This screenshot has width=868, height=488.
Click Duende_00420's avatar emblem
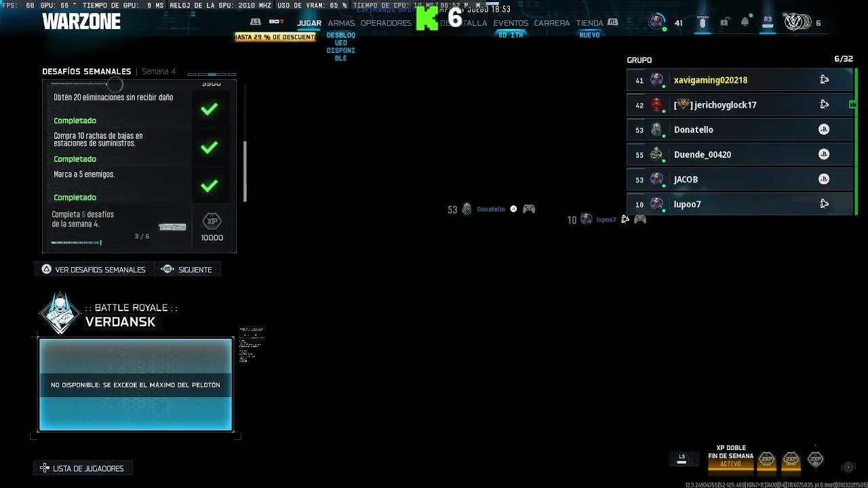[656, 155]
